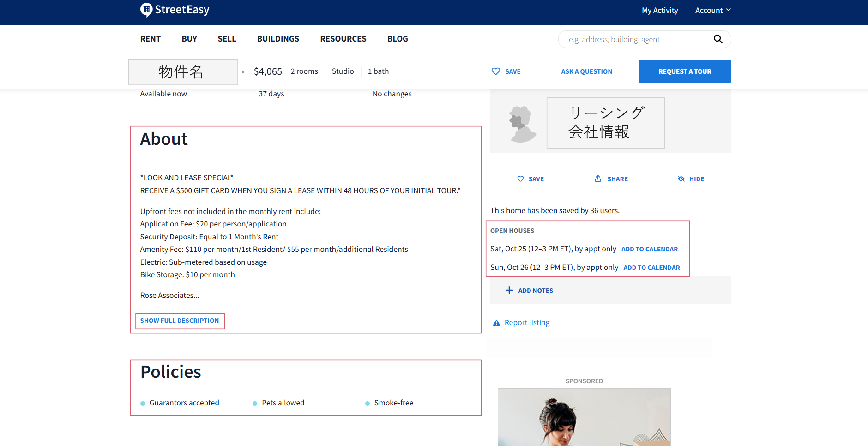
Task: Show full description of the listing
Action: 180,321
